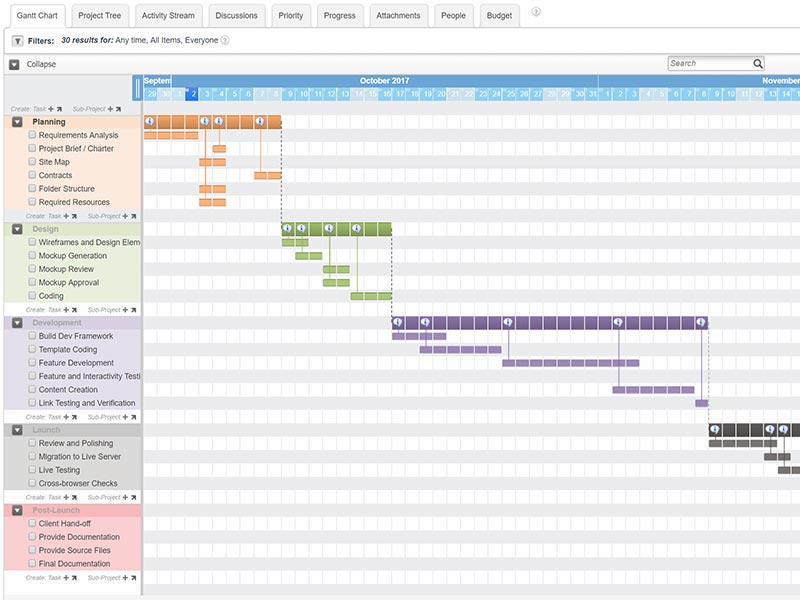800x600 pixels.
Task: Select the Live Testing checkbox
Action: click(x=32, y=470)
